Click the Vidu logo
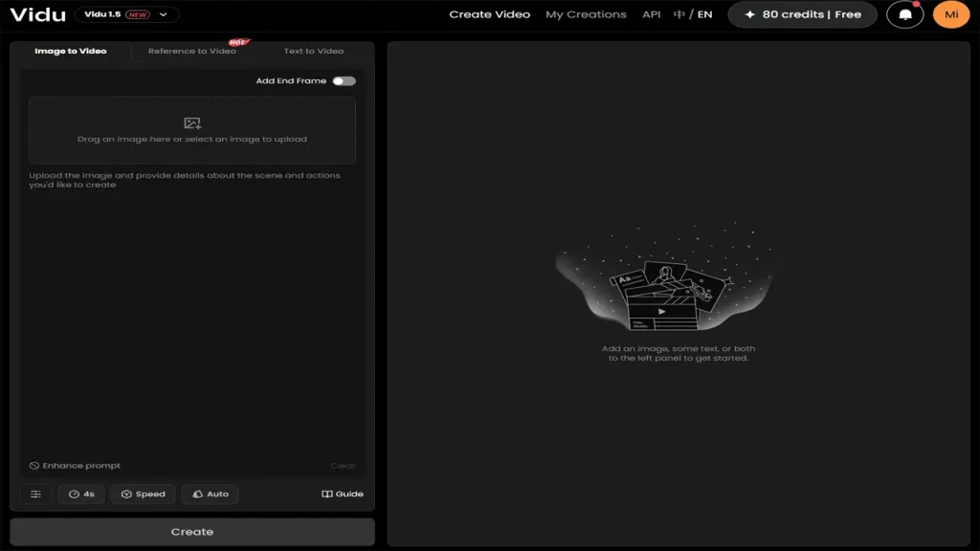 coord(38,14)
